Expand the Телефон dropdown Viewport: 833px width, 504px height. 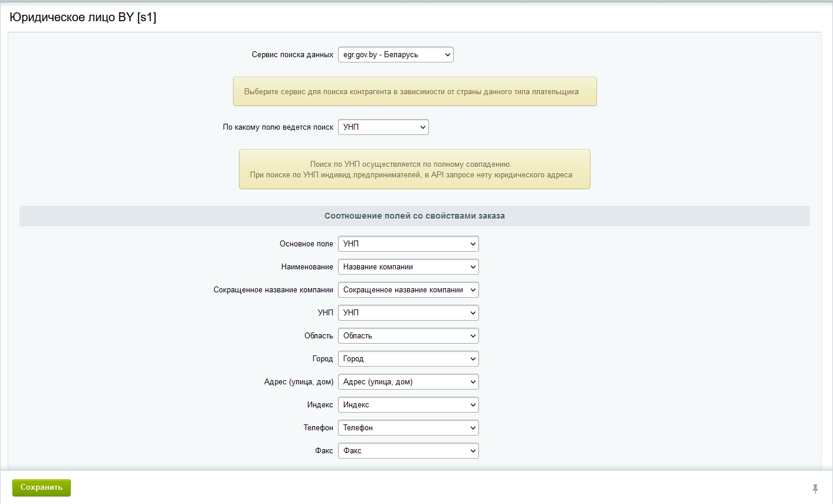[x=408, y=428]
